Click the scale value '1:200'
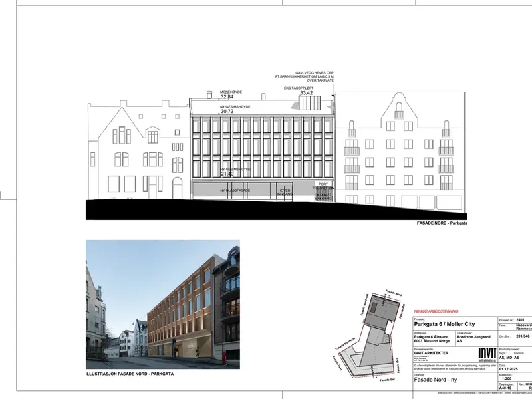 507,378
